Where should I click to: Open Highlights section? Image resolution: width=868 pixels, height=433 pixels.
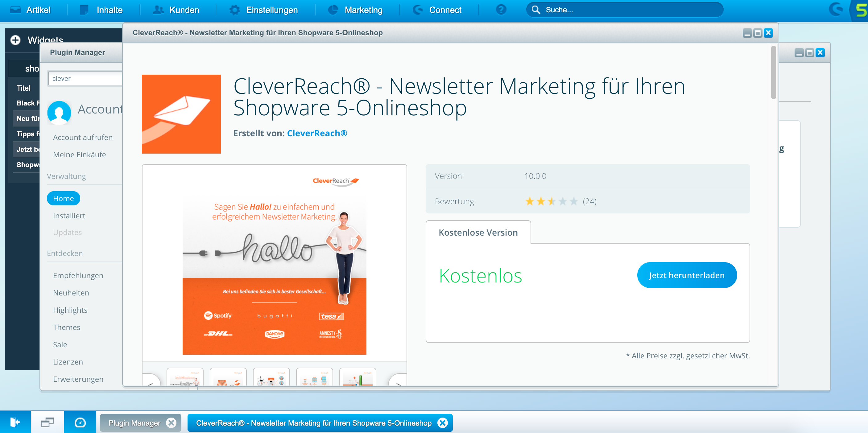tap(70, 310)
